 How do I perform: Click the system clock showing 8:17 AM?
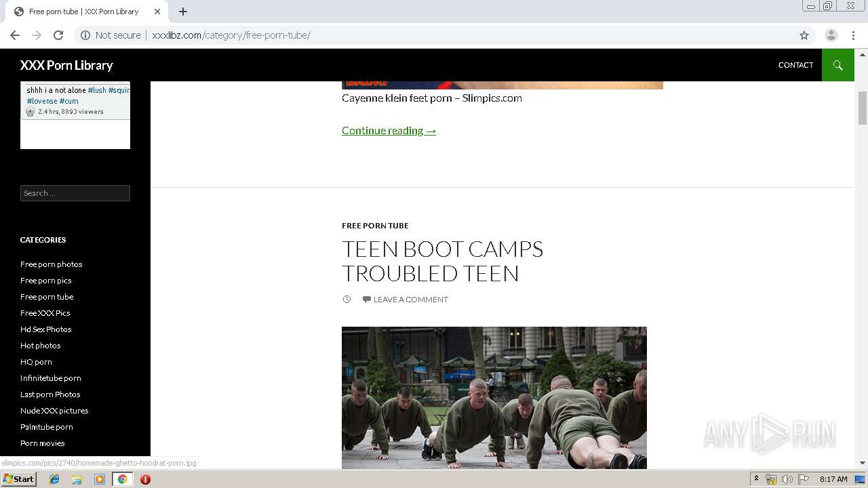[833, 479]
